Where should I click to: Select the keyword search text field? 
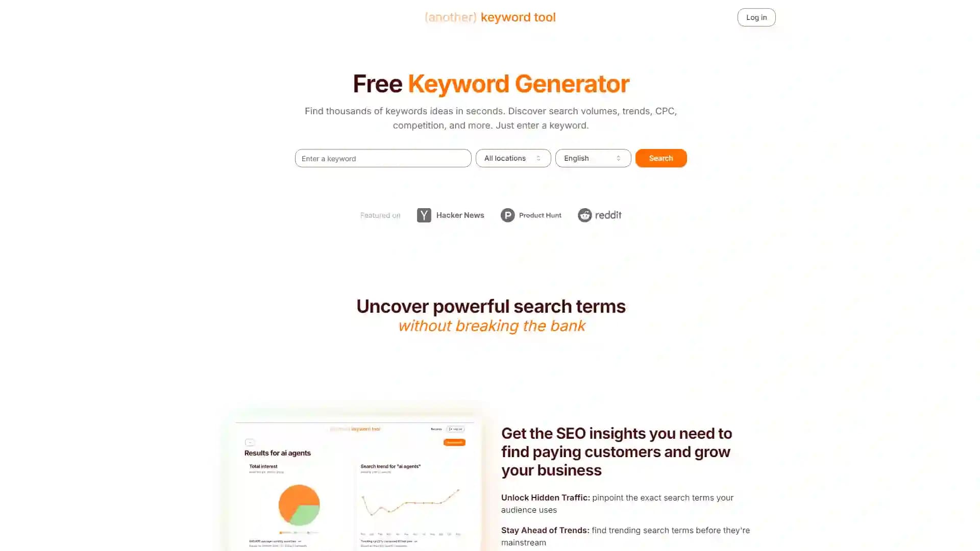pos(382,158)
